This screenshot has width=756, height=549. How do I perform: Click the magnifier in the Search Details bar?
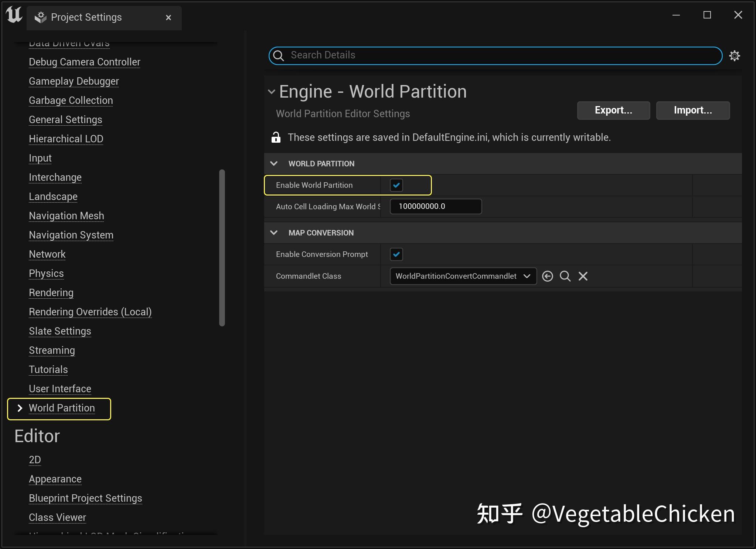pos(279,55)
